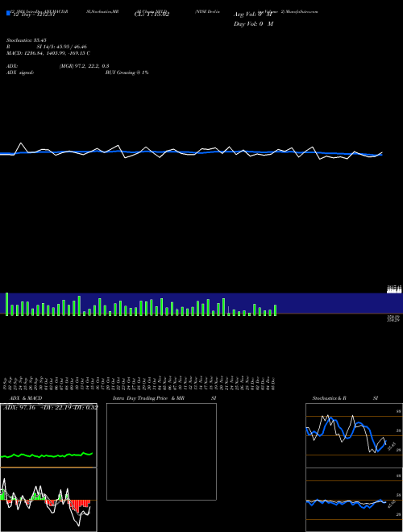Click the BUY Growing @ 1% signal
The width and height of the screenshot is (403, 532).
[x=127, y=73]
